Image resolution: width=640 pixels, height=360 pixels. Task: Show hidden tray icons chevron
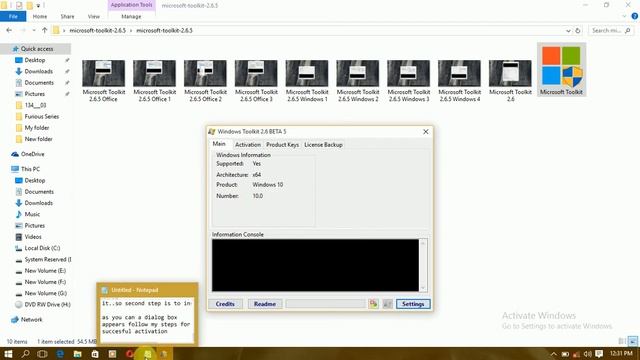click(553, 353)
